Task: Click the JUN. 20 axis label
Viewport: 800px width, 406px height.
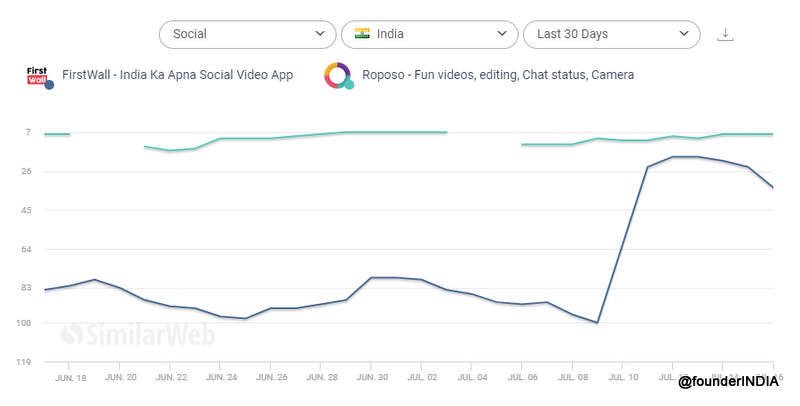Action: coord(121,377)
